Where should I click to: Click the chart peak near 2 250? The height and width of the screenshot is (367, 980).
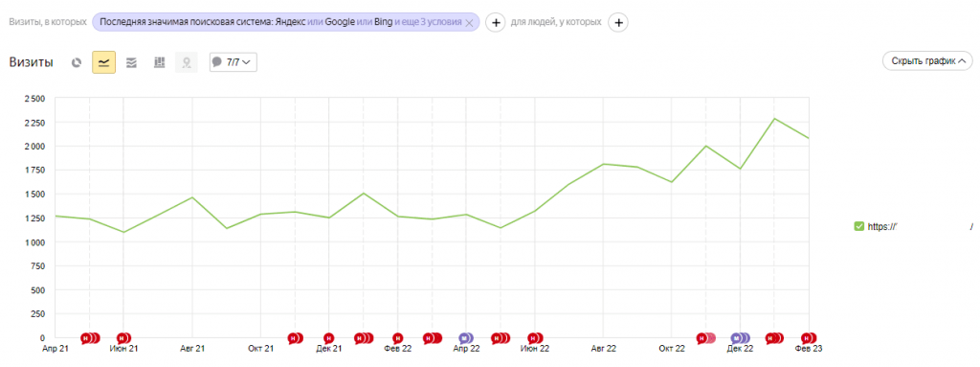(774, 119)
